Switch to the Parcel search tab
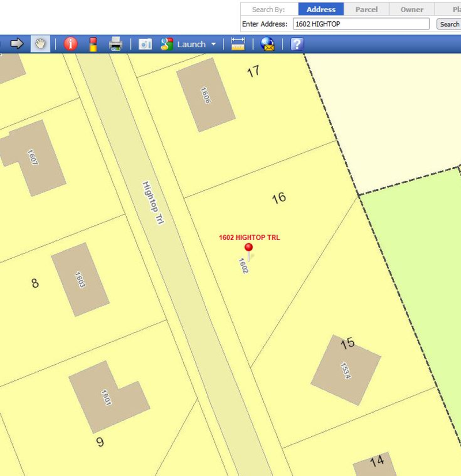The height and width of the screenshot is (476, 461). 366,9
